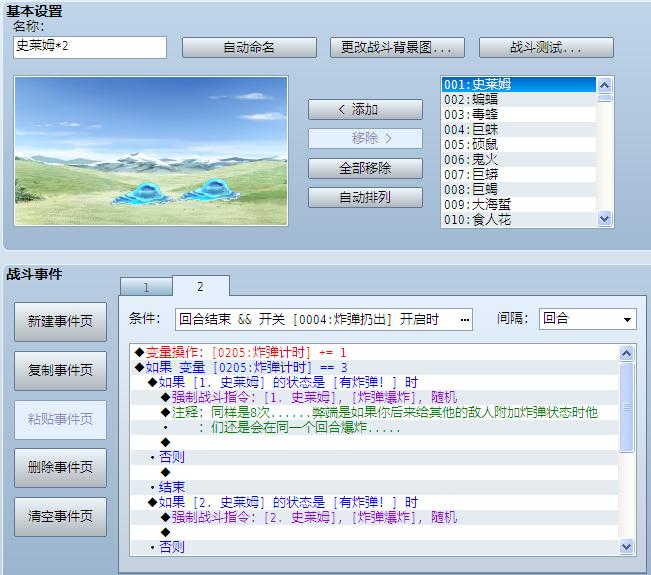Select 003:毒蜂 in the enemy list
Viewport: 651px width, 575px height.
pyautogui.click(x=519, y=115)
